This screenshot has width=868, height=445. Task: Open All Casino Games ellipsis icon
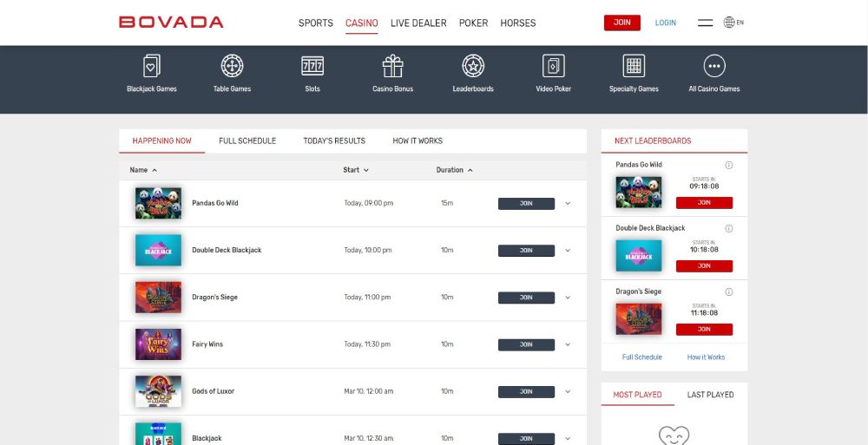[x=714, y=66]
